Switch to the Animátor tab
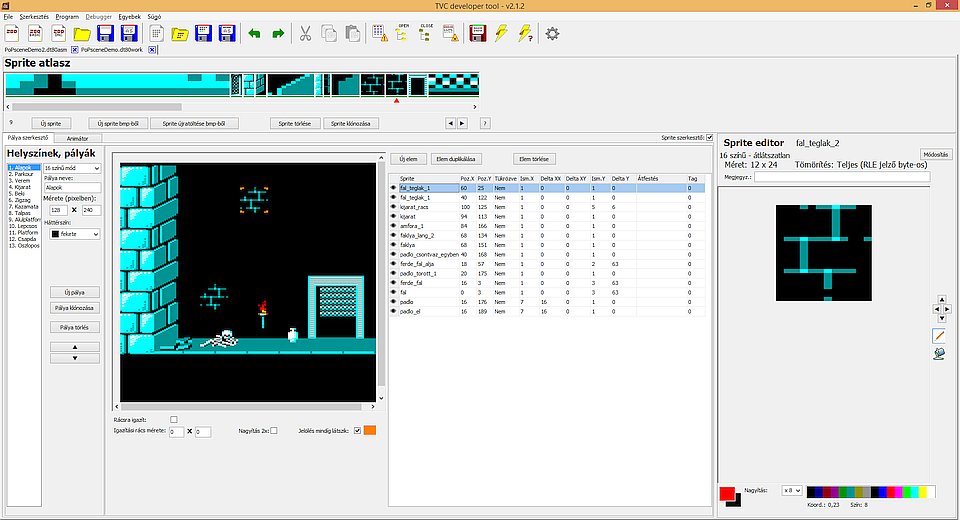The image size is (960, 520). (x=77, y=138)
